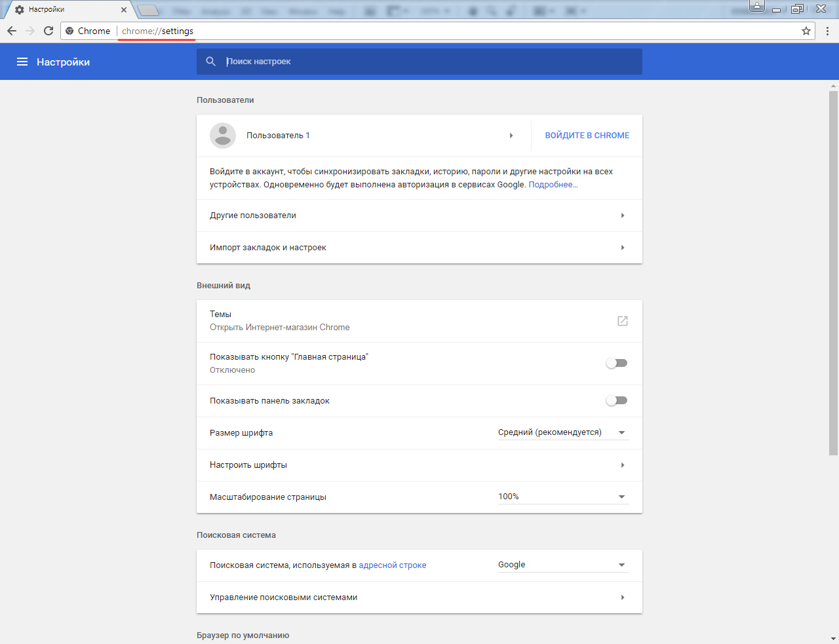839x644 pixels.
Task: Expand Импорт закладок и настроек arrow
Action: [623, 248]
